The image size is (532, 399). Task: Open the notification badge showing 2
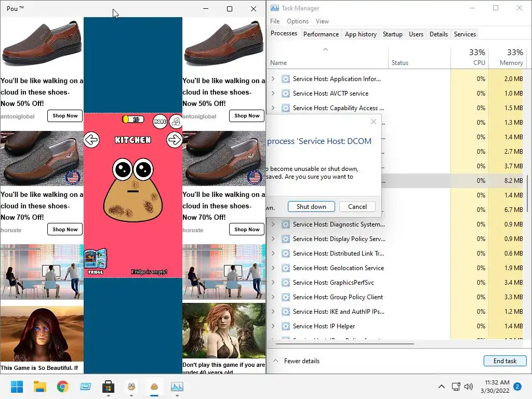517,387
